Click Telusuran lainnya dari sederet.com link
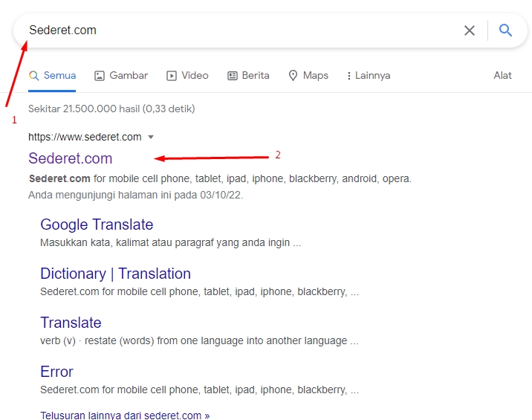The image size is (532, 420). [125, 416]
